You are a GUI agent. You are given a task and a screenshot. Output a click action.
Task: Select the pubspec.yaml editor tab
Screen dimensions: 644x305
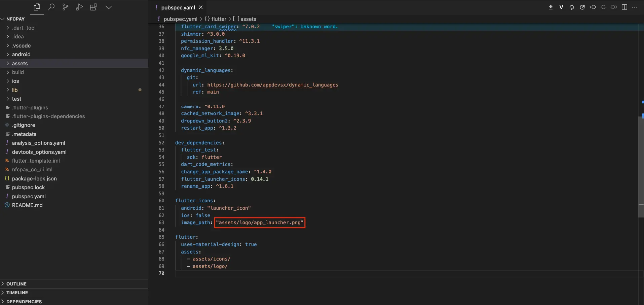pyautogui.click(x=178, y=7)
